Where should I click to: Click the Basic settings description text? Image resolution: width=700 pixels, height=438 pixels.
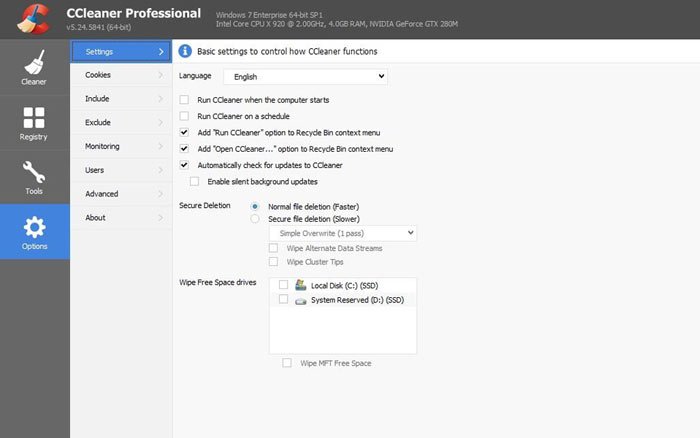point(287,51)
